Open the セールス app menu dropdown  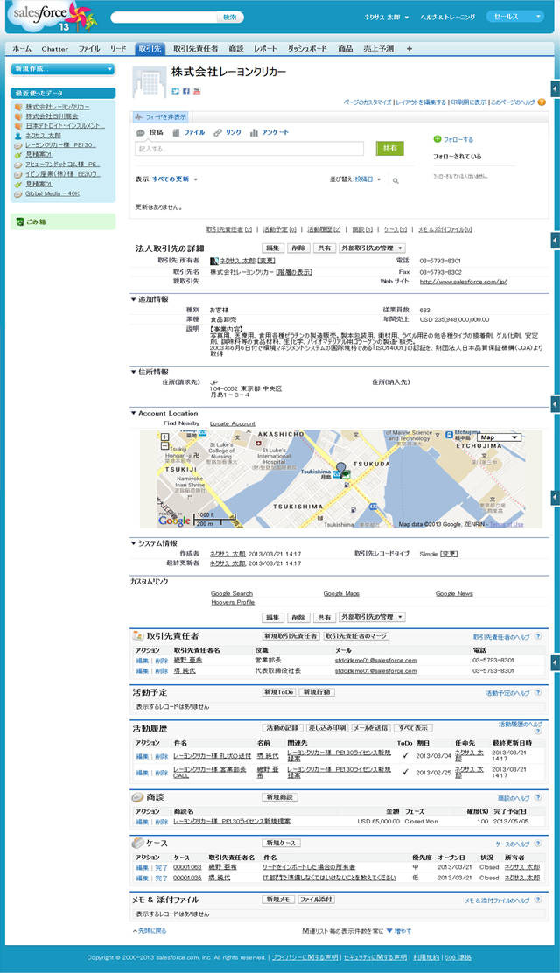tap(514, 17)
